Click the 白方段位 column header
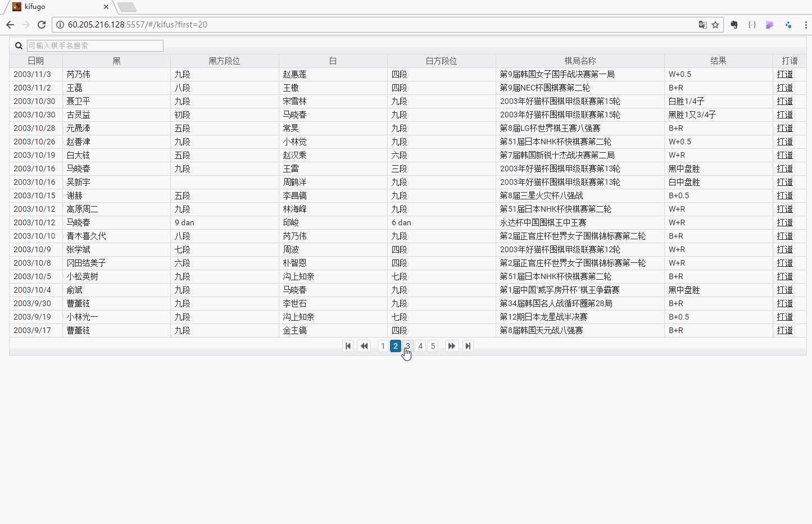This screenshot has height=524, width=812. (442, 61)
